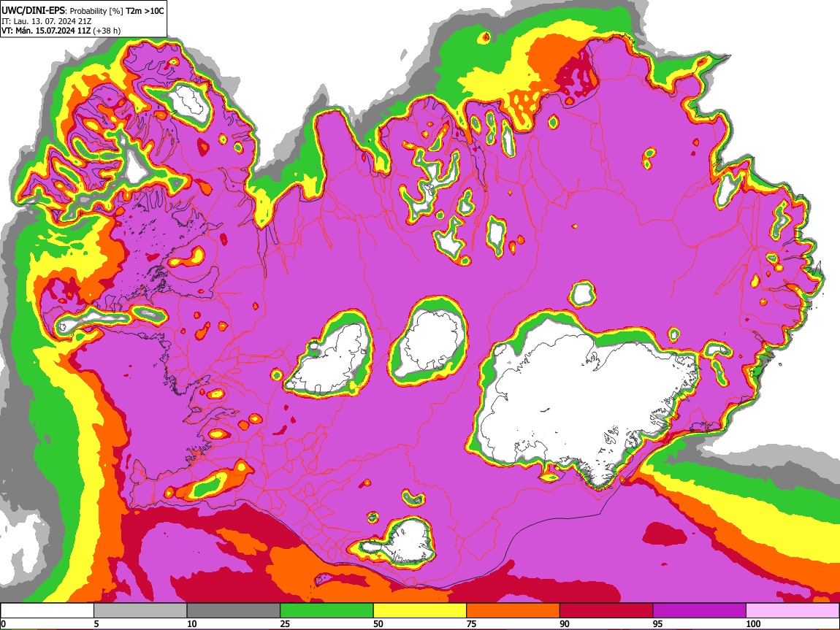840x630 pixels.
Task: Click legend tick label '50'
Action: pos(378,623)
